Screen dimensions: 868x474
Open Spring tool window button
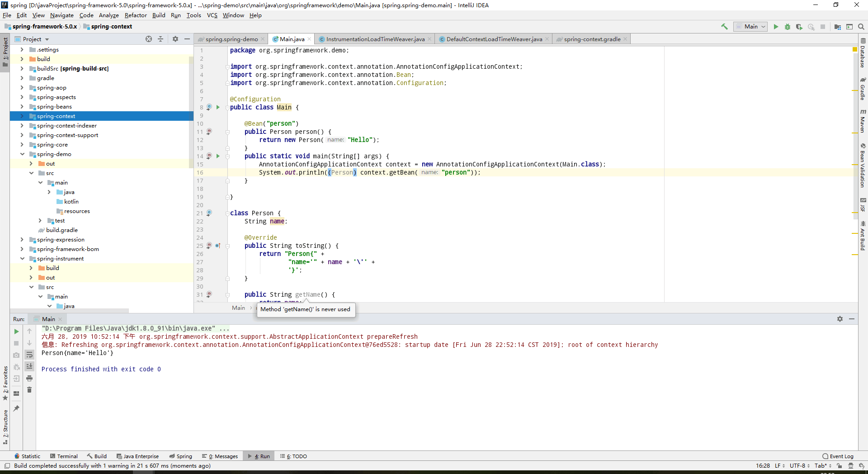pyautogui.click(x=180, y=456)
